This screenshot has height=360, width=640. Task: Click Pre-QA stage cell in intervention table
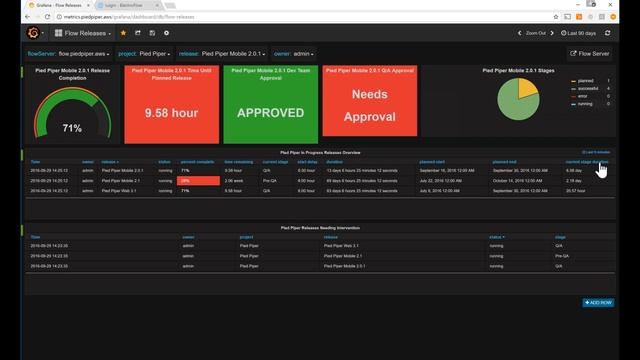coord(562,256)
